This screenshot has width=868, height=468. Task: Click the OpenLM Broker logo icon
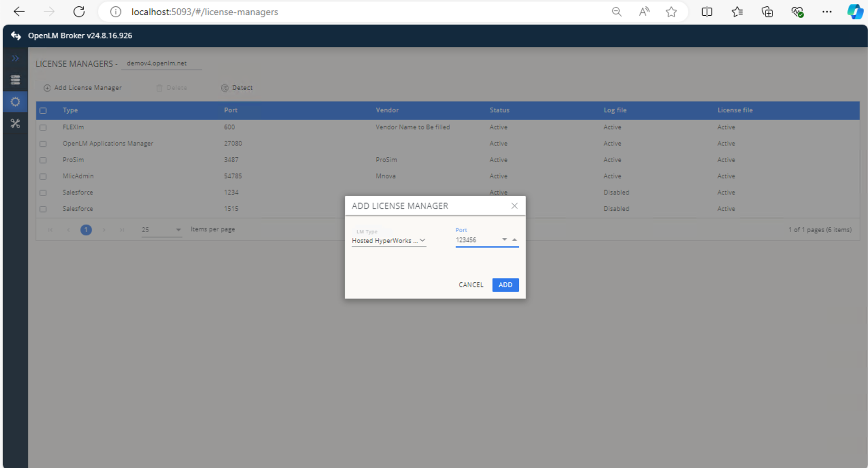[x=16, y=36]
